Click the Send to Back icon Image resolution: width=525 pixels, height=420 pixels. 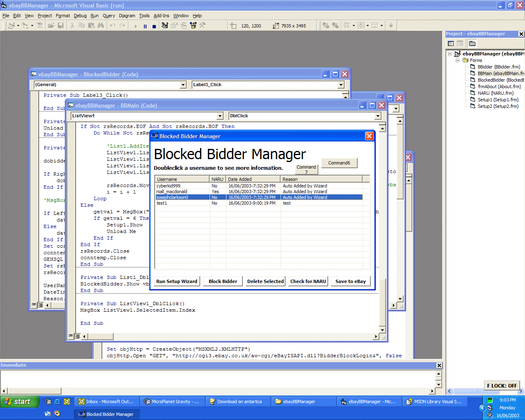coord(335,25)
